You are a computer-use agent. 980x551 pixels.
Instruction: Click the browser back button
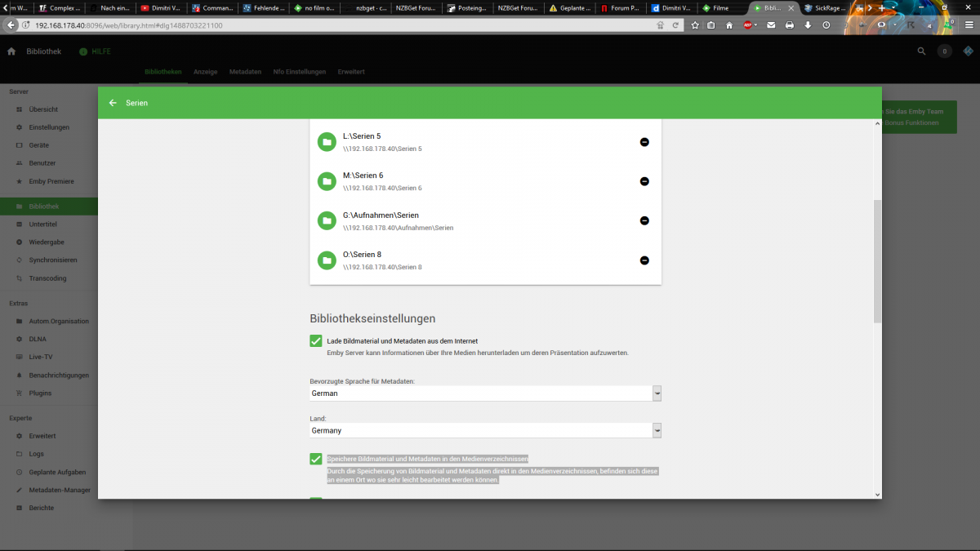click(x=11, y=25)
